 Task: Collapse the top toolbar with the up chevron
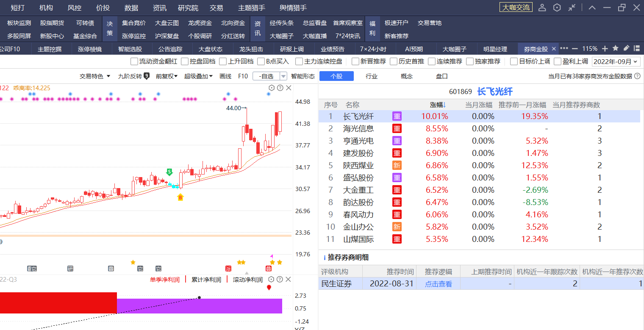pyautogui.click(x=592, y=8)
